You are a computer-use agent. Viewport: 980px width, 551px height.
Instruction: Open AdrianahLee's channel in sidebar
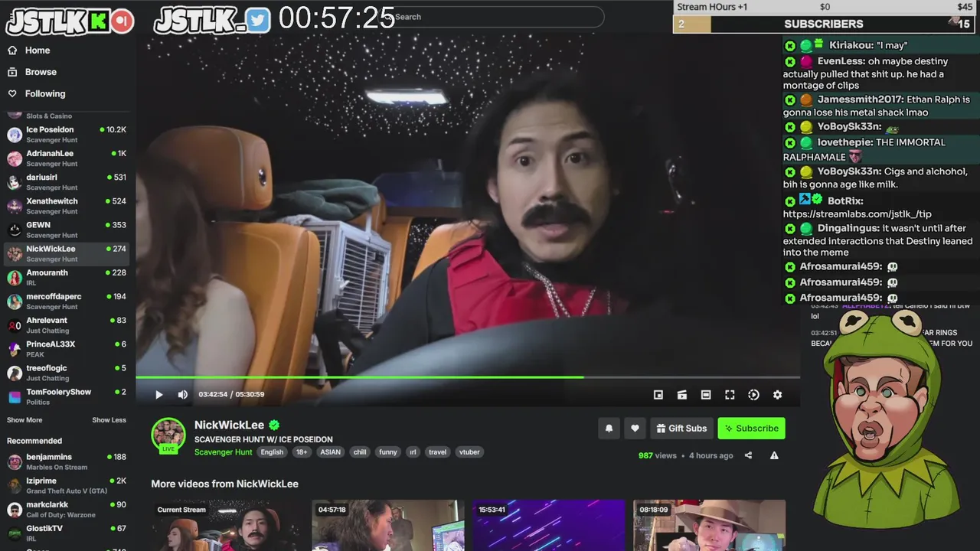click(x=67, y=158)
